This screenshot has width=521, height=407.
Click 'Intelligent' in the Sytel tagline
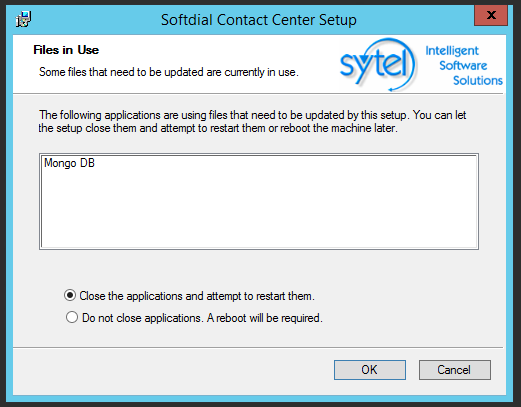(x=452, y=51)
